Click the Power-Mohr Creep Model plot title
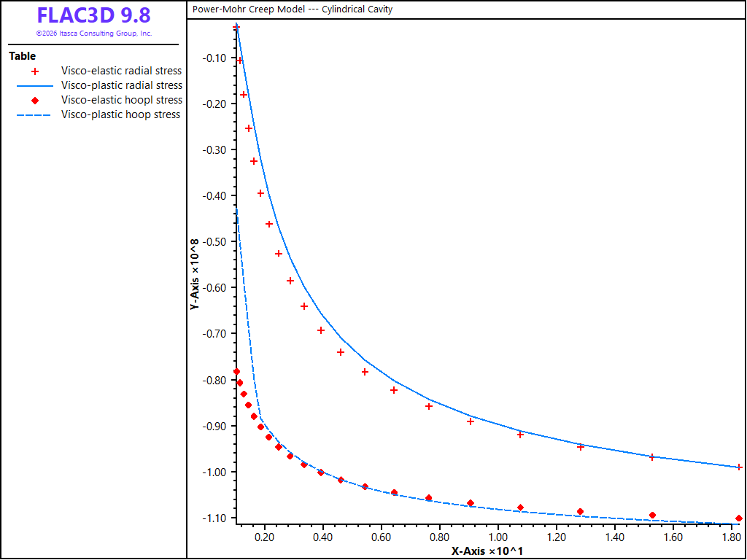Viewport: 747px width, 560px height. [293, 9]
